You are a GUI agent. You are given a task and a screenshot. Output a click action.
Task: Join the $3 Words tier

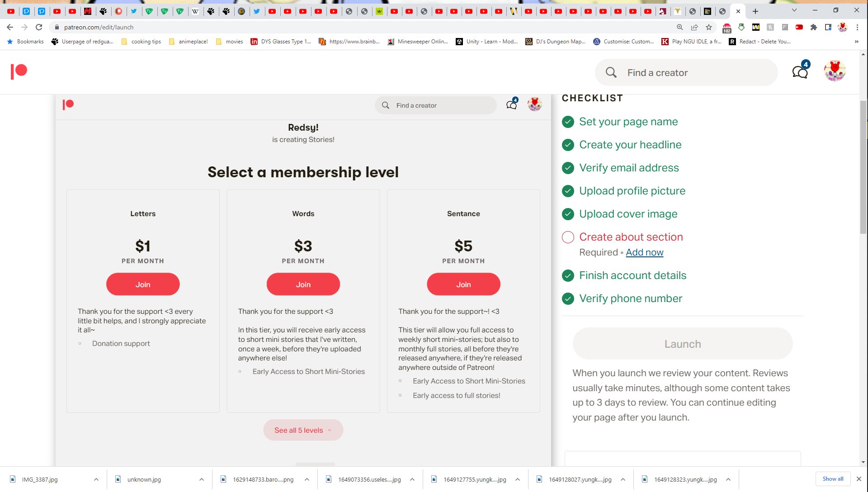pyautogui.click(x=303, y=284)
